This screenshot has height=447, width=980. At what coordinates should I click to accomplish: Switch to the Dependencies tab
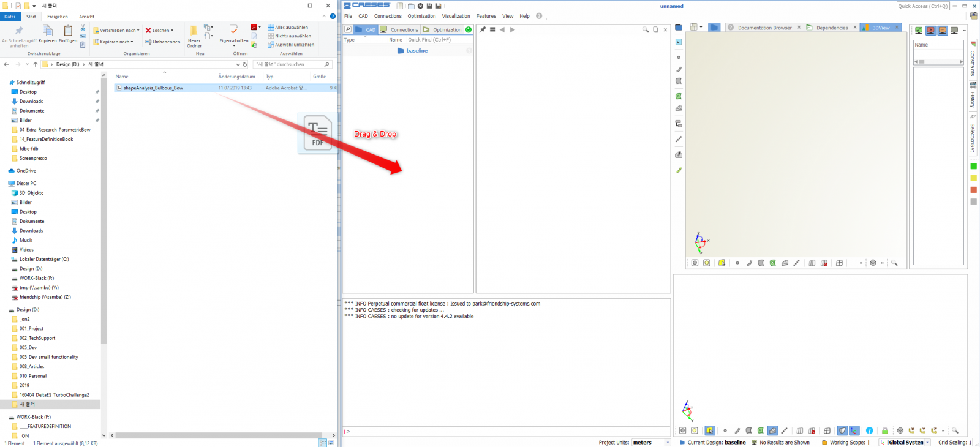point(832,28)
